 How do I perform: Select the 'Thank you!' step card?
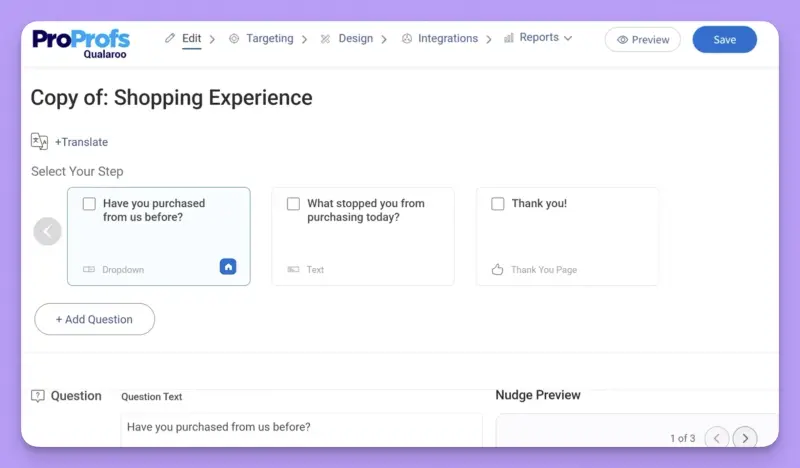tap(567, 236)
